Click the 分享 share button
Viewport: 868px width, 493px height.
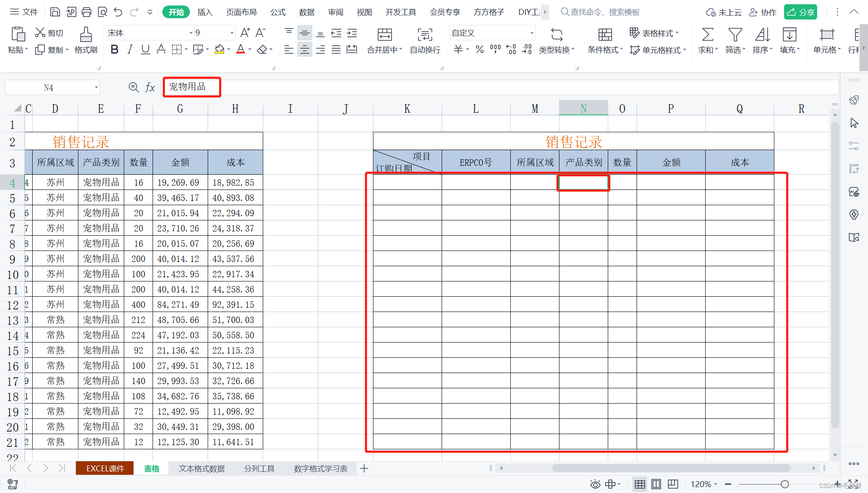[800, 12]
